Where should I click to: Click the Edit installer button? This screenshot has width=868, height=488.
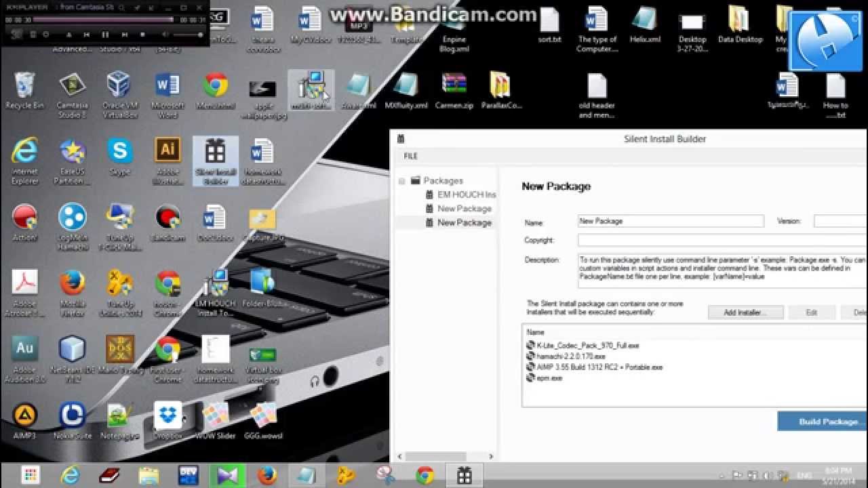(x=811, y=312)
